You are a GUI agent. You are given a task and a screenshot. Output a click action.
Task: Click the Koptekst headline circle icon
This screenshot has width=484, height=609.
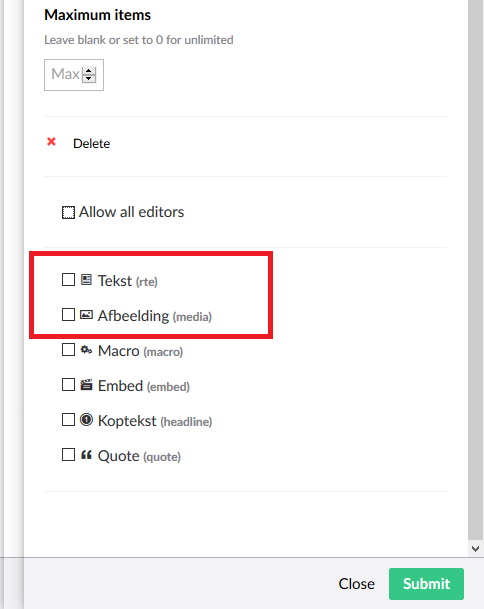click(x=86, y=420)
